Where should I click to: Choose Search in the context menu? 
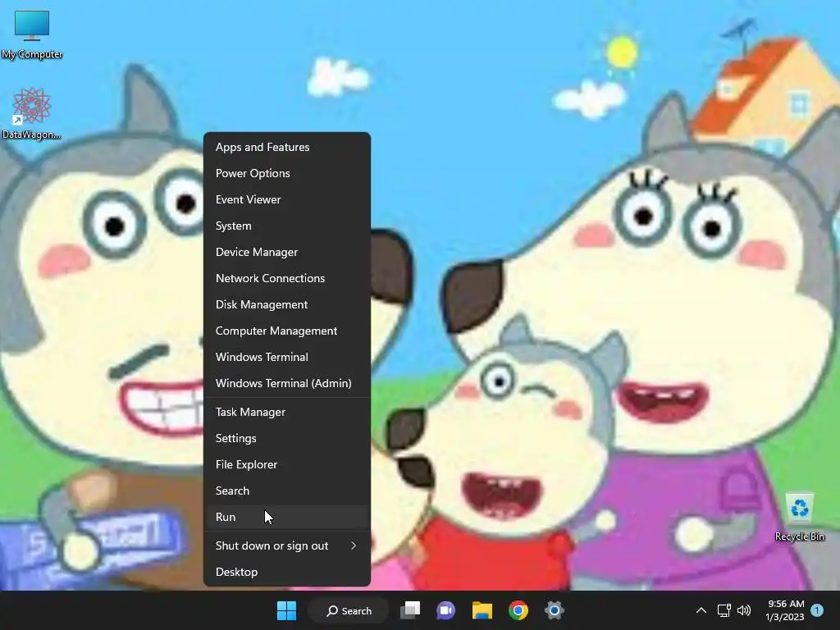point(287,491)
